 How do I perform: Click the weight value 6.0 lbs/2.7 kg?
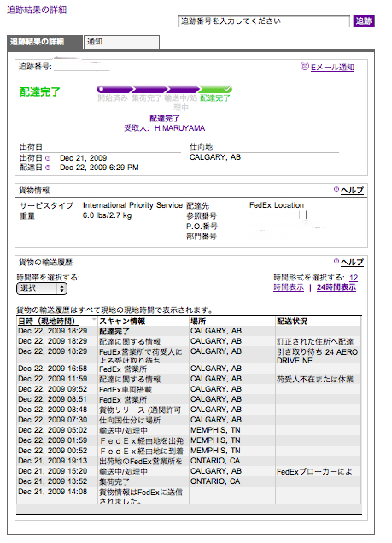click(x=107, y=215)
